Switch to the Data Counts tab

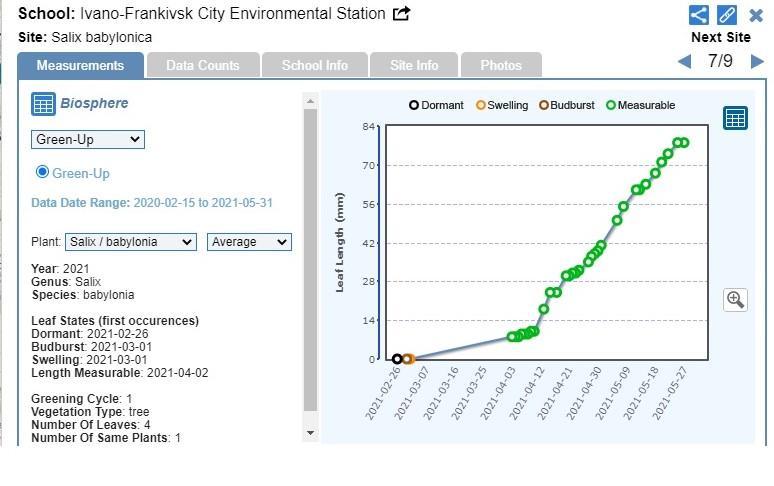(x=203, y=65)
